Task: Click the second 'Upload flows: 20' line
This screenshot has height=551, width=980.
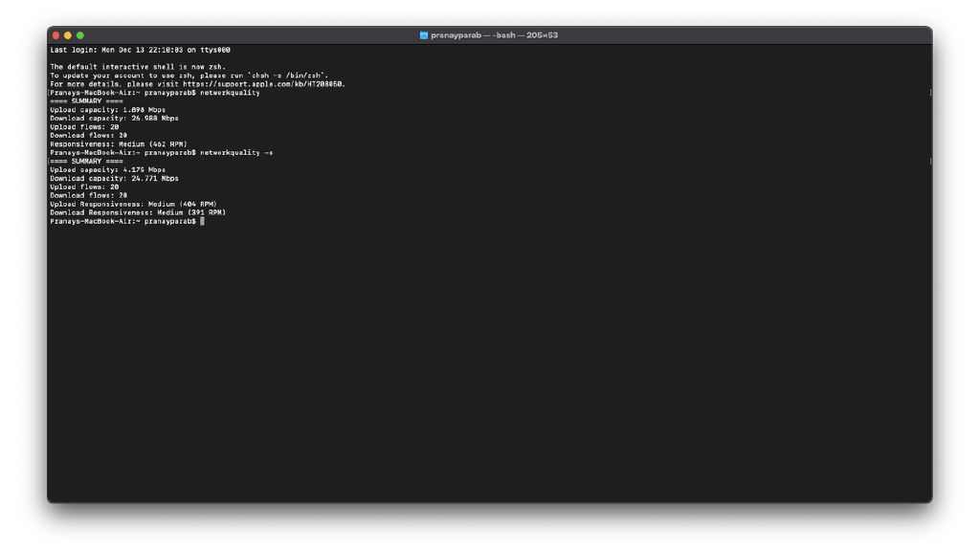Action: [84, 187]
